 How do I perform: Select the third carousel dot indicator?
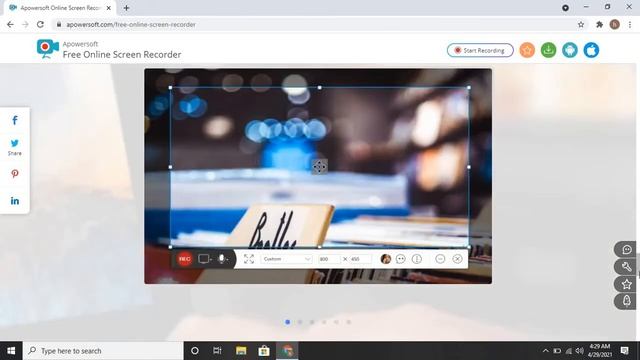(312, 322)
